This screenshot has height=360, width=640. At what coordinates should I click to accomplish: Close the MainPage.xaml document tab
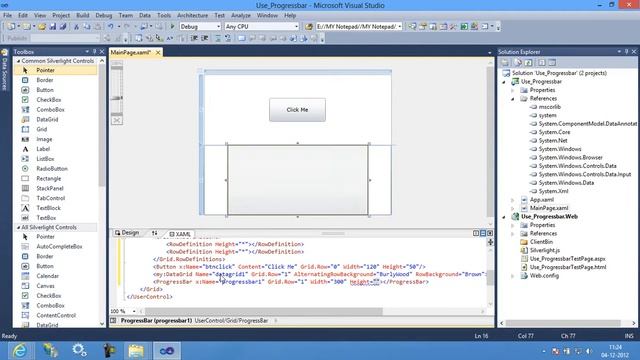pyautogui.click(x=158, y=53)
